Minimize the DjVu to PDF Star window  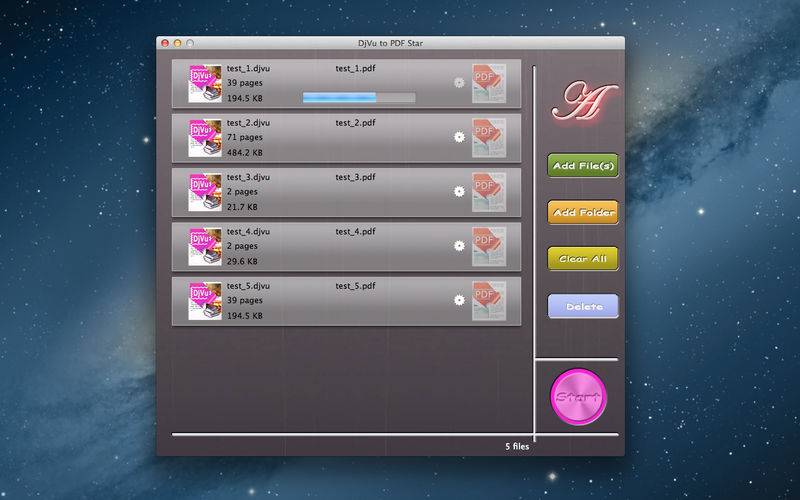click(x=178, y=43)
